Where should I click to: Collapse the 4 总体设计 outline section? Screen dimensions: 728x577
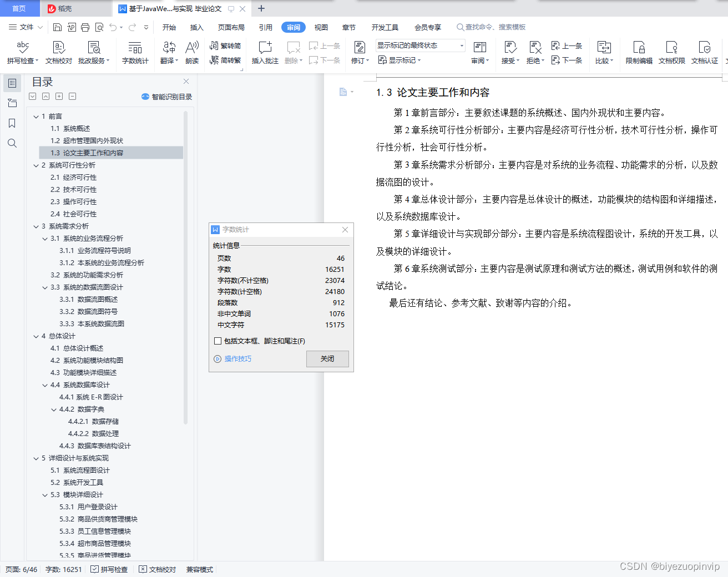click(36, 336)
